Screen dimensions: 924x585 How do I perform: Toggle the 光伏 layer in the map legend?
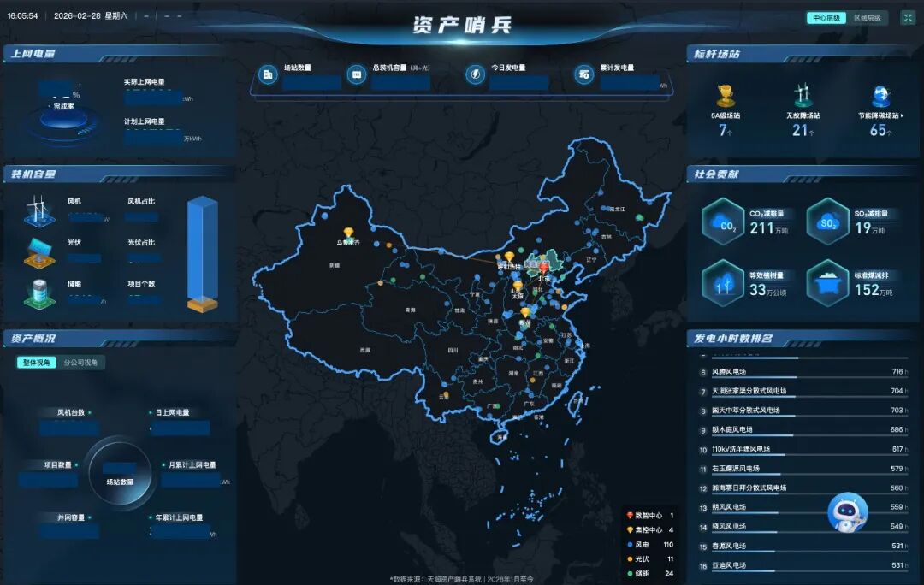[x=642, y=558]
